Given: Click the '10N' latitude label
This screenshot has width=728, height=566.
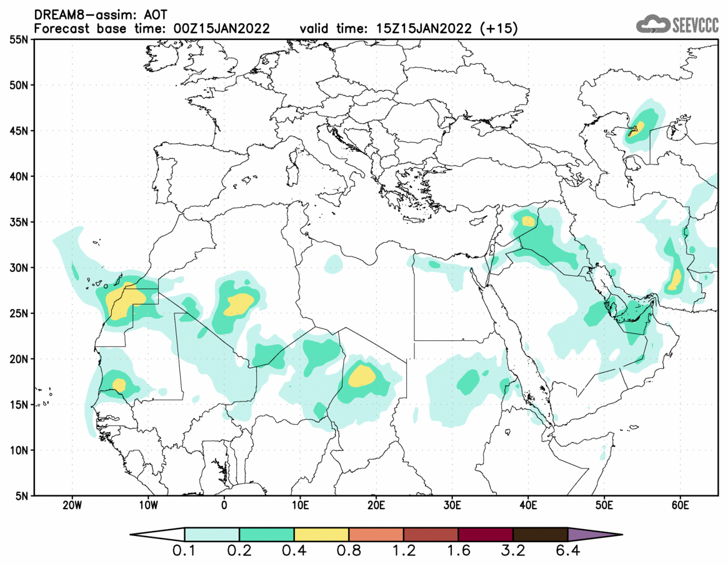Looking at the screenshot, I should coord(19,450).
